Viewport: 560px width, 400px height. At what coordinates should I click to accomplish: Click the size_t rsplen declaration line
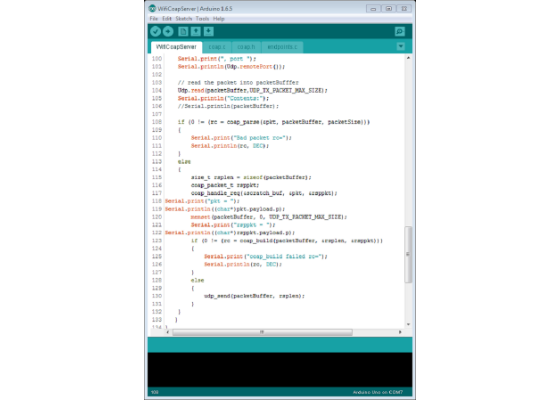click(251, 178)
